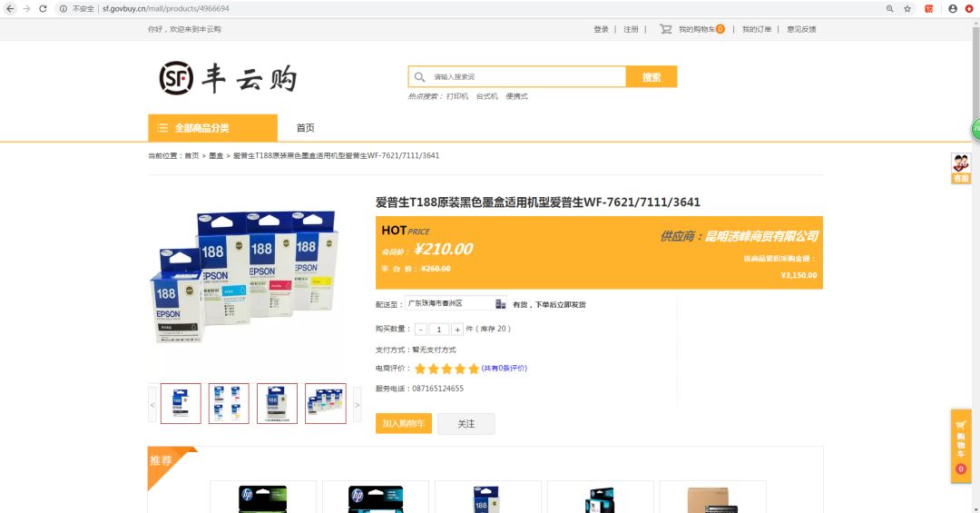Click the red browser update icon
This screenshot has height=513, width=980.
click(x=969, y=9)
